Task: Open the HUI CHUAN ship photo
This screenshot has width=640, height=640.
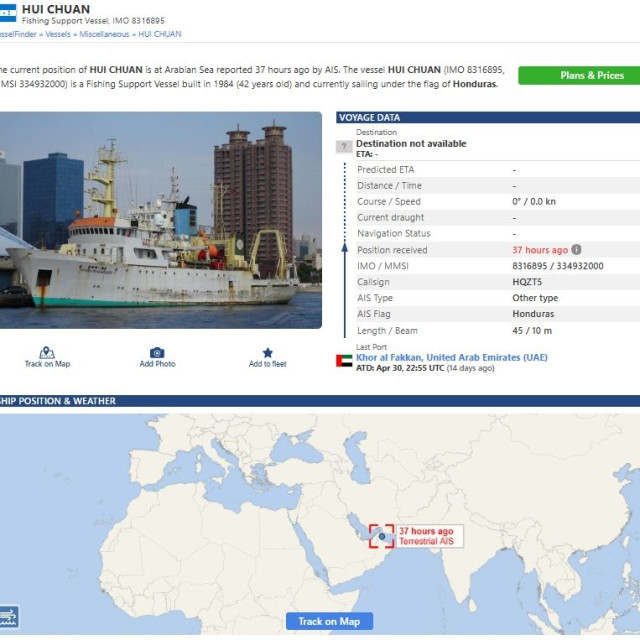Action: tap(161, 220)
